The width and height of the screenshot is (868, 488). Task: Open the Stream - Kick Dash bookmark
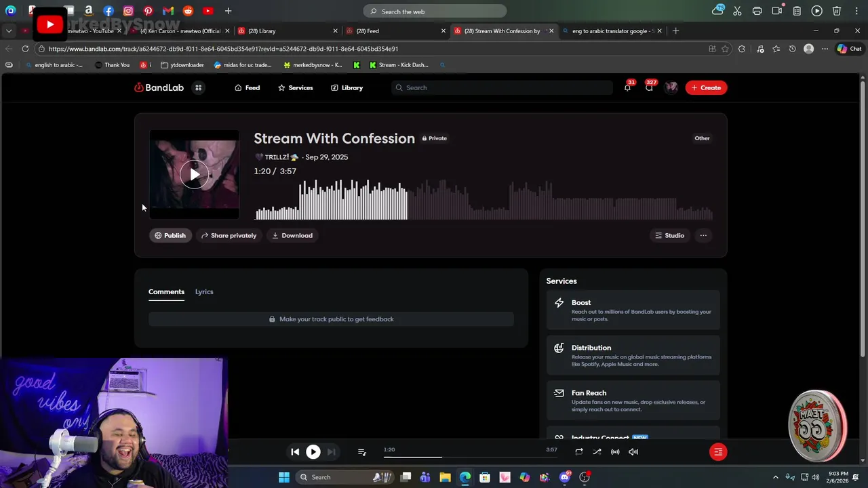pyautogui.click(x=399, y=65)
